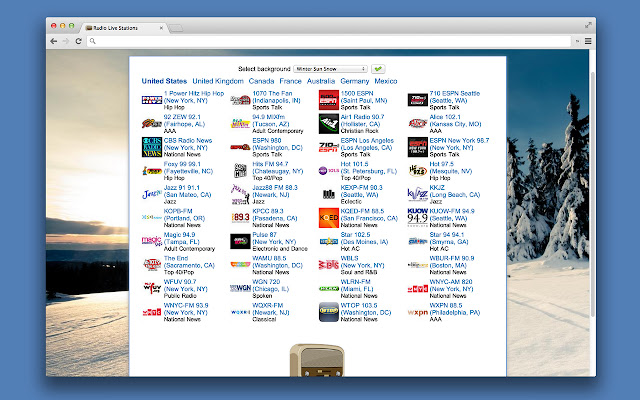This screenshot has width=640, height=400.
Task: Click the Air1 Radio logo
Action: [329, 124]
